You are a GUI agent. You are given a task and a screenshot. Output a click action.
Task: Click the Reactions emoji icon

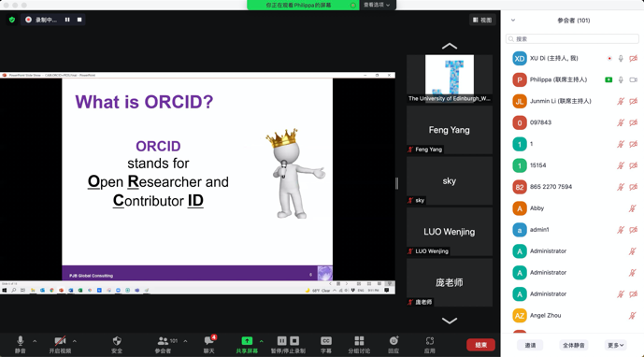pos(394,340)
